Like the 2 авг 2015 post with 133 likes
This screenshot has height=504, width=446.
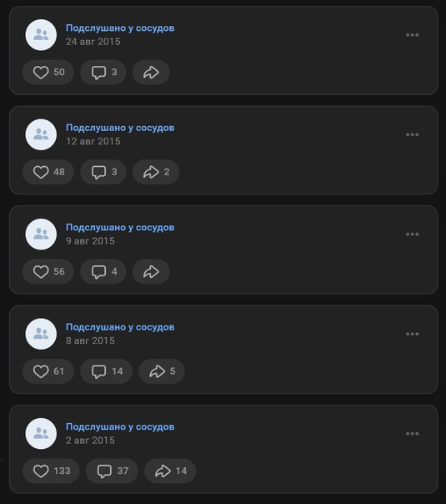[51, 471]
